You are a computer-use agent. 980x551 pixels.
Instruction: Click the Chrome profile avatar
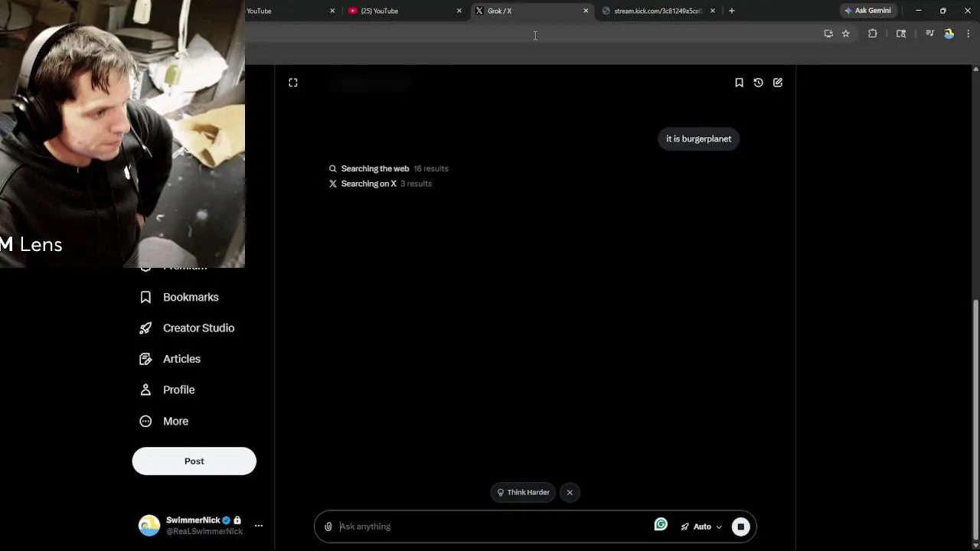949,34
